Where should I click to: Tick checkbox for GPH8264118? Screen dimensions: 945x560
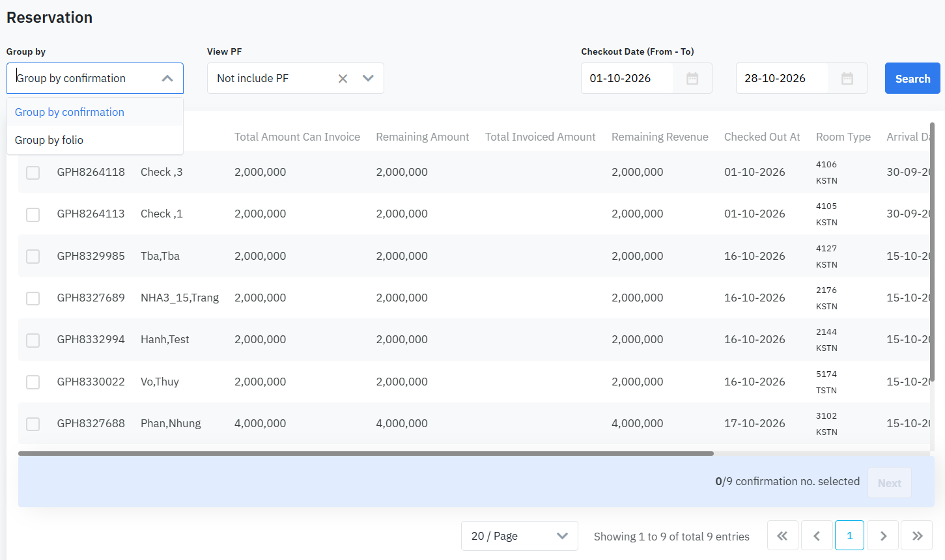click(x=33, y=173)
